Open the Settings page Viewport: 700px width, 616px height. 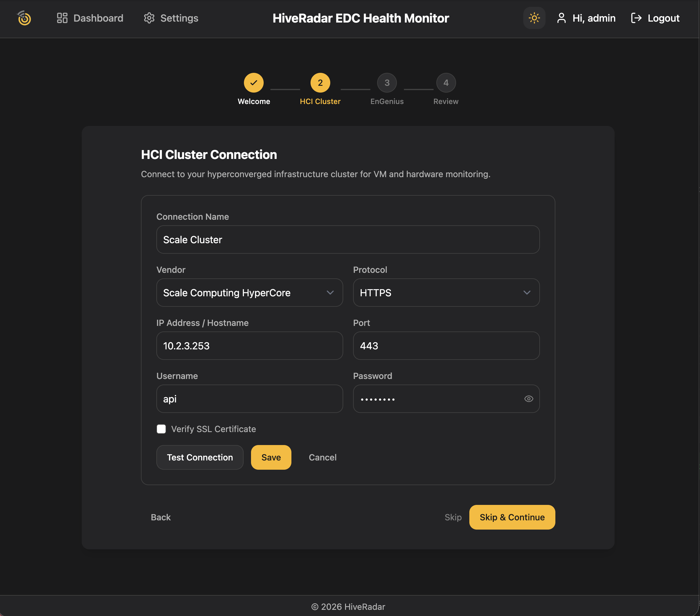[171, 18]
